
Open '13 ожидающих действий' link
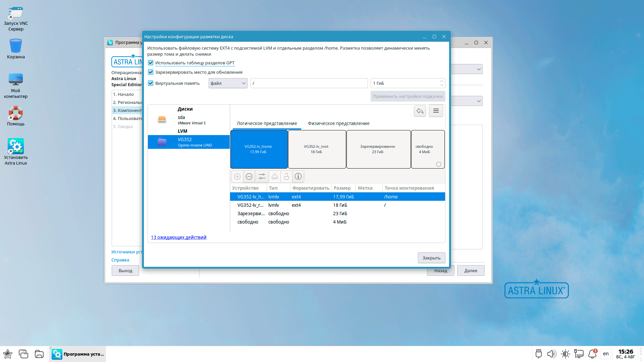pyautogui.click(x=178, y=237)
